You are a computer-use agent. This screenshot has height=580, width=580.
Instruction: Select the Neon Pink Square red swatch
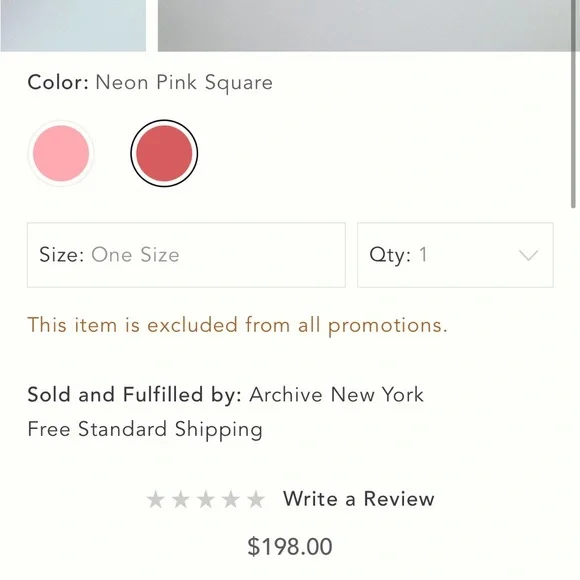(x=164, y=153)
